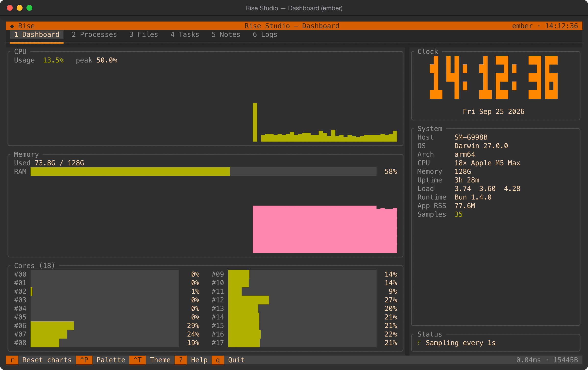Click the RAM 58% value
588x370 pixels.
coord(391,172)
